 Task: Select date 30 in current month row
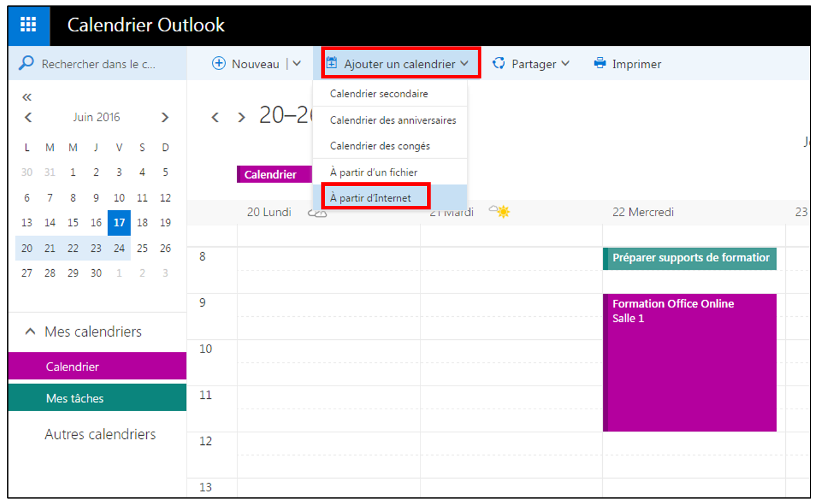click(96, 273)
